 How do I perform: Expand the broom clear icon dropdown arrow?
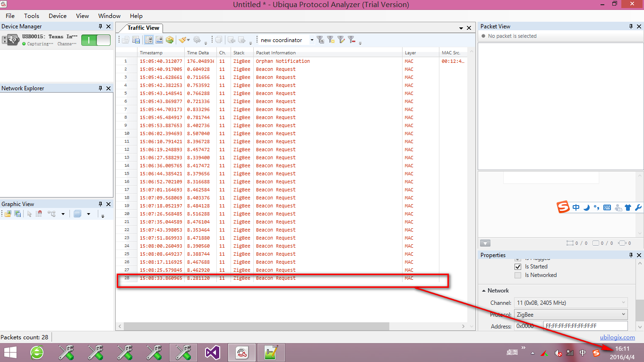[x=189, y=41]
